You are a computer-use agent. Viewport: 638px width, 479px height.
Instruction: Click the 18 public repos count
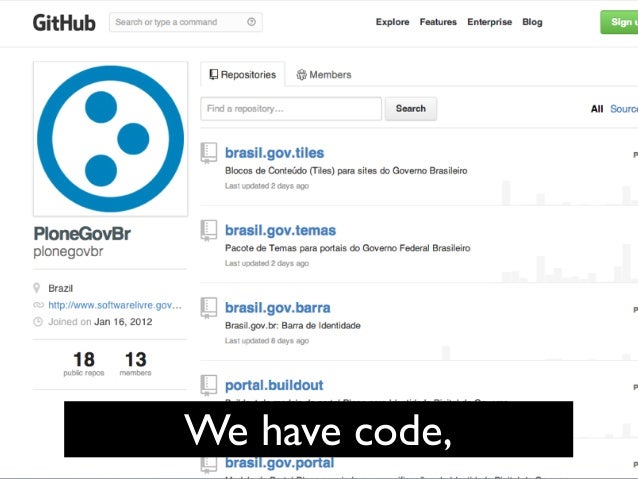(x=84, y=363)
